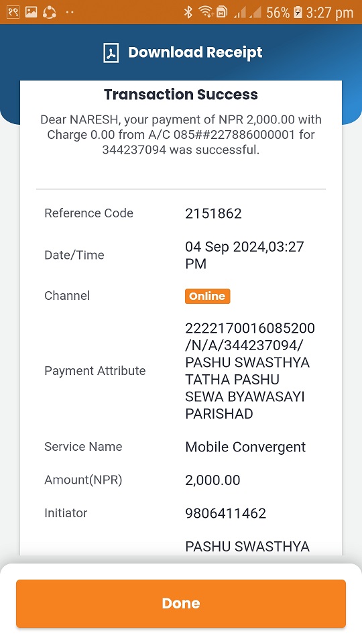The width and height of the screenshot is (362, 644).
Task: Tap the SIM card status icon
Action: [x=222, y=12]
